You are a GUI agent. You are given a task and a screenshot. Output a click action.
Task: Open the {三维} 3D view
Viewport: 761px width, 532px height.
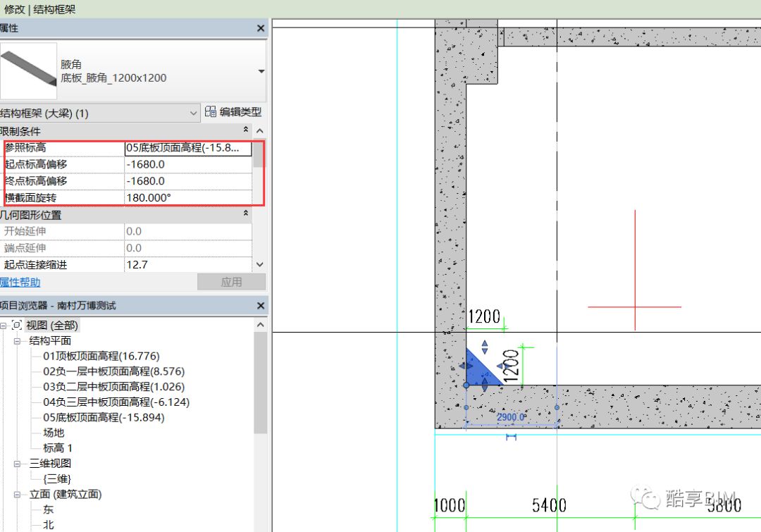57,479
